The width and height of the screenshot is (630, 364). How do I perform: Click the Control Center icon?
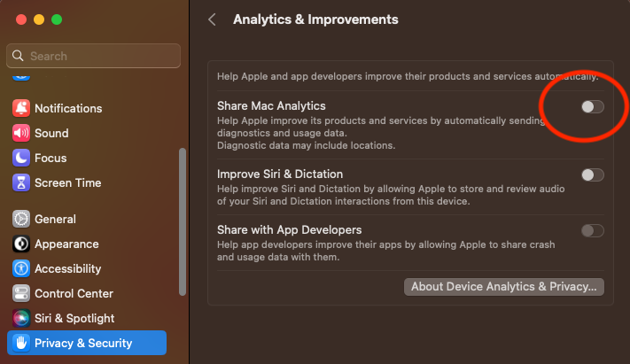tap(21, 294)
